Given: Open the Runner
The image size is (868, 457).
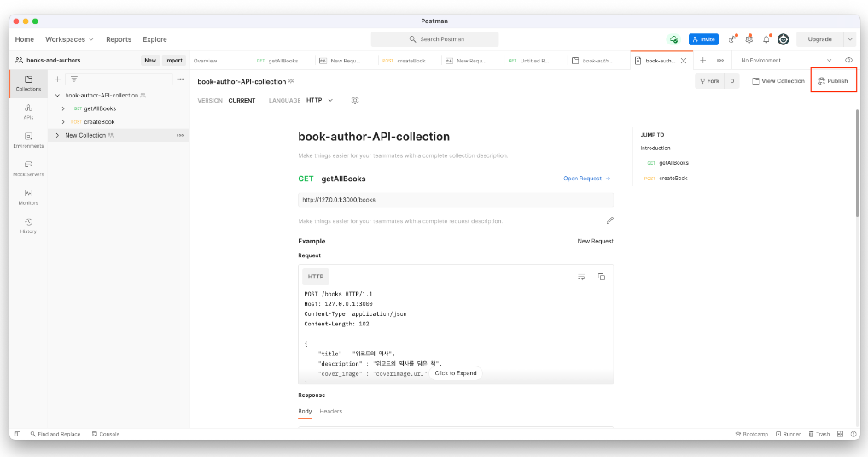Looking at the screenshot, I should pyautogui.click(x=789, y=434).
